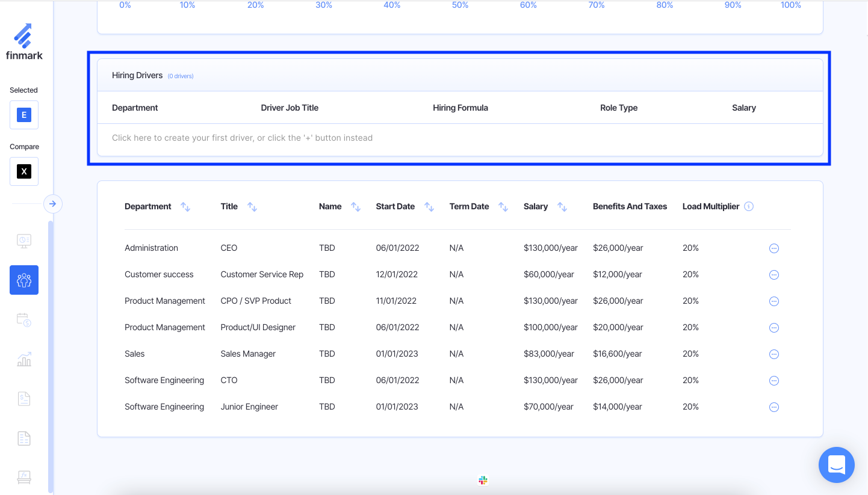This screenshot has width=868, height=495.
Task: Open the dashboard monitor icon in sidebar
Action: [x=24, y=241]
